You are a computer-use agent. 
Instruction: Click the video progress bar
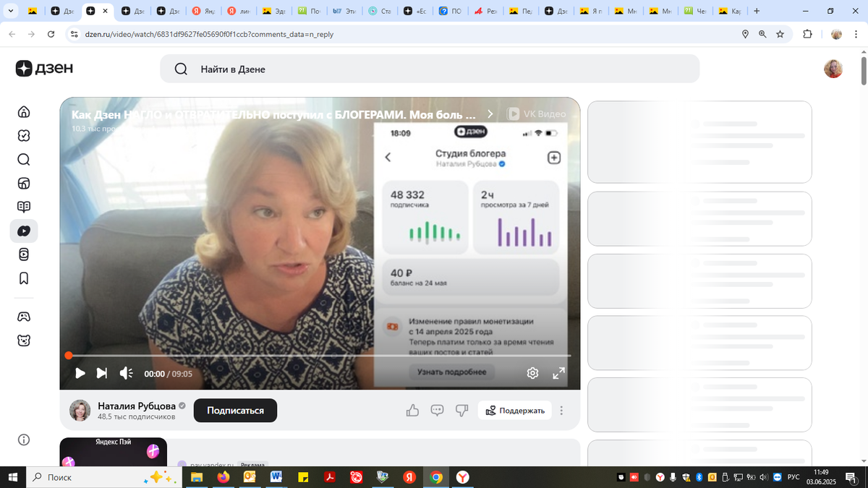(x=319, y=355)
